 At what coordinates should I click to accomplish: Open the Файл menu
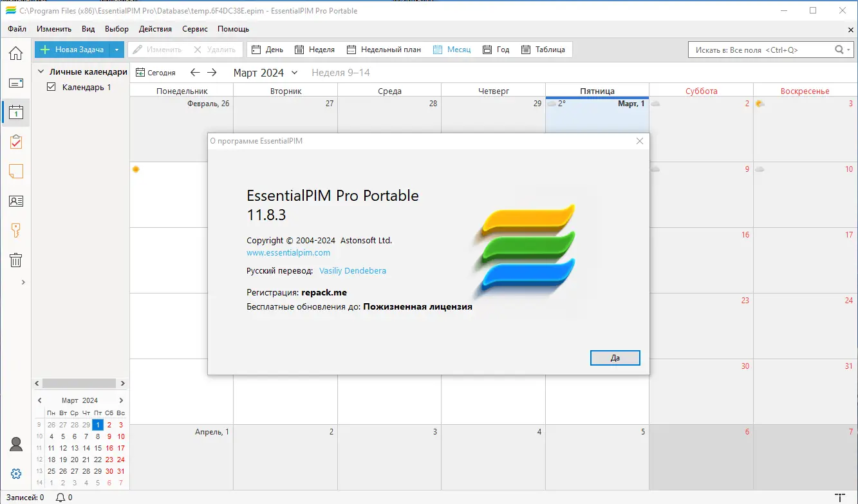(17, 29)
